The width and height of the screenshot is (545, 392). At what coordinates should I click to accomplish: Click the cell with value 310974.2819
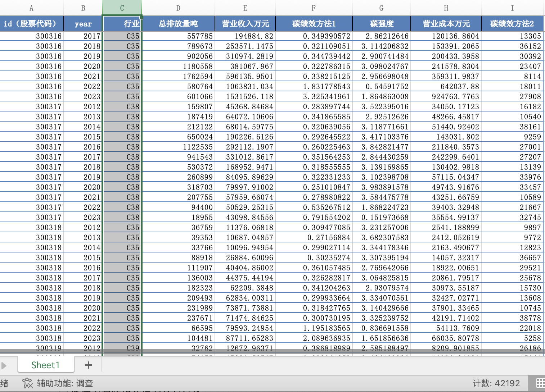point(245,56)
